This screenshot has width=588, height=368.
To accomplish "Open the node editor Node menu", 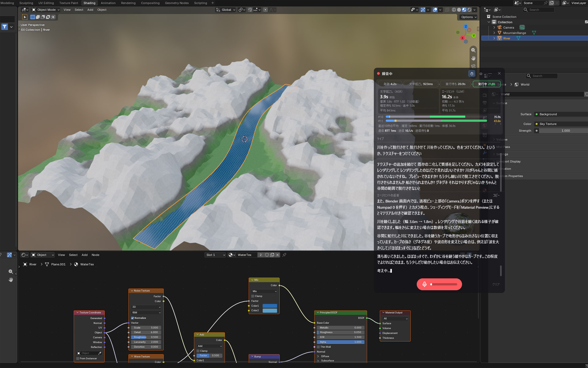I will coord(95,255).
